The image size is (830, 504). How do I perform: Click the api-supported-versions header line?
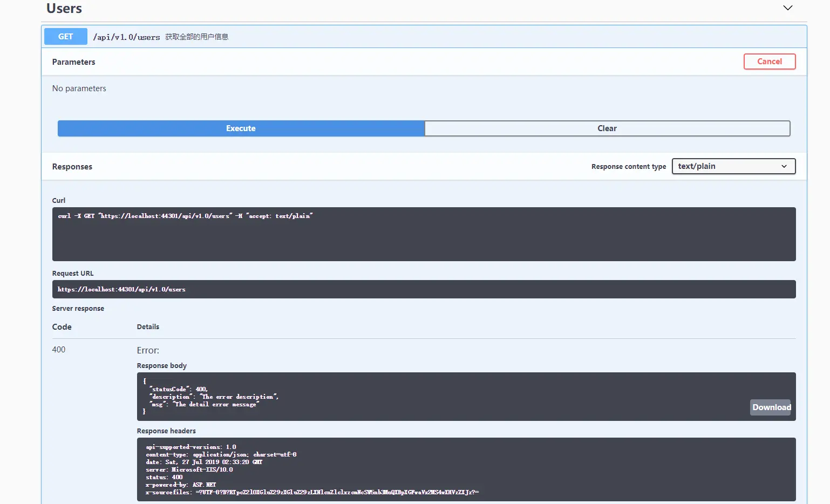coord(191,447)
